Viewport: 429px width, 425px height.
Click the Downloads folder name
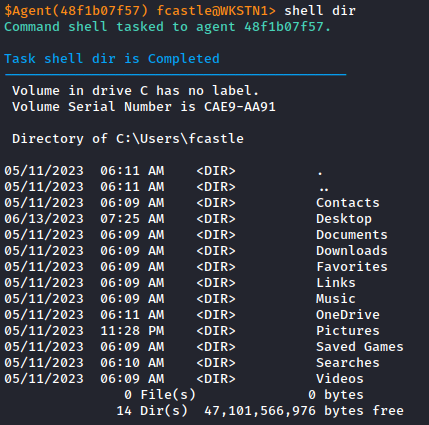point(352,251)
